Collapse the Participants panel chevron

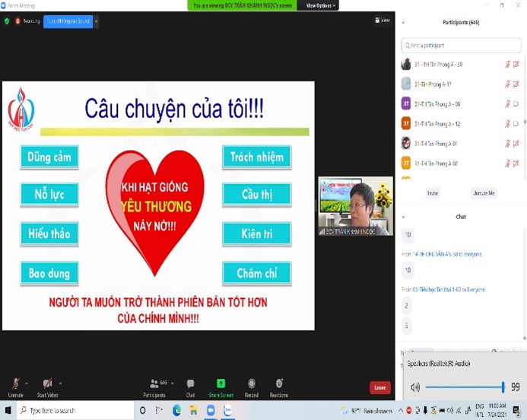point(403,23)
